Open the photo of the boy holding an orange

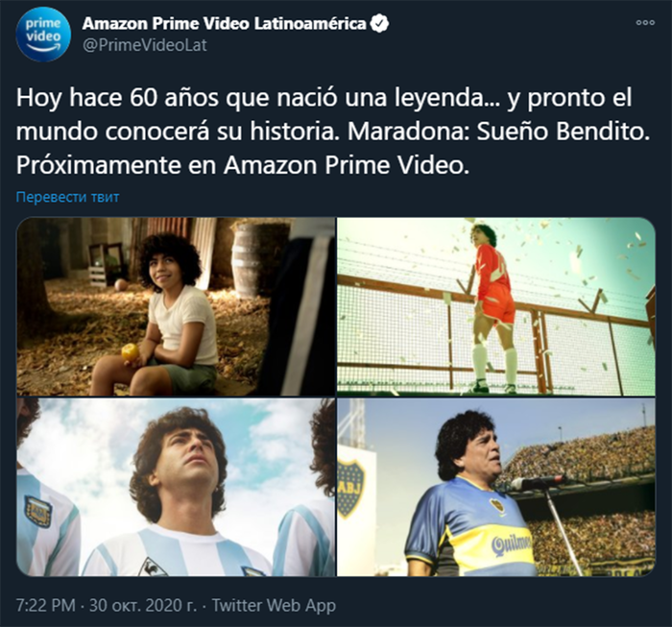click(x=176, y=306)
